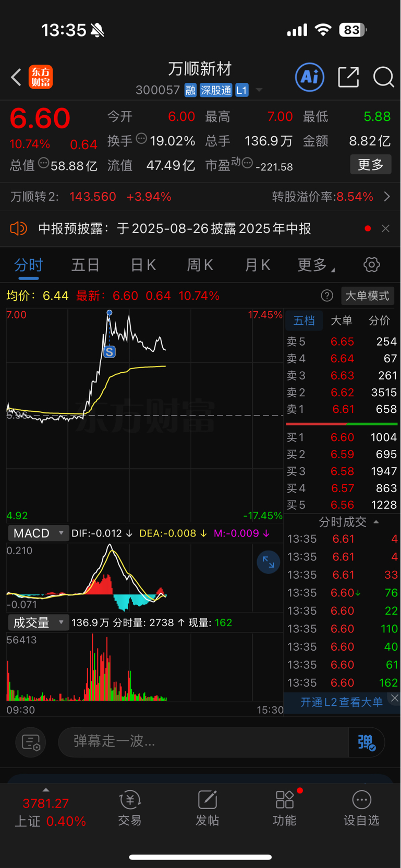
Task: Close the 开通L2 banner
Action: pyautogui.click(x=395, y=698)
